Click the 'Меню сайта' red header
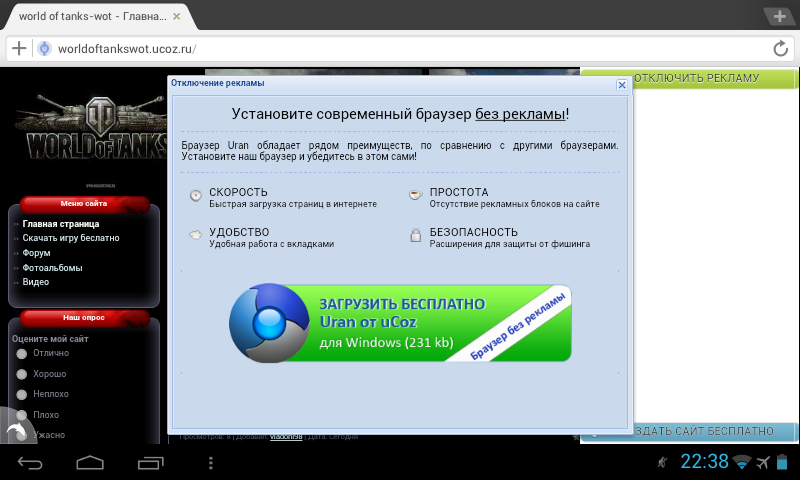This screenshot has width=800, height=480. pyautogui.click(x=84, y=204)
